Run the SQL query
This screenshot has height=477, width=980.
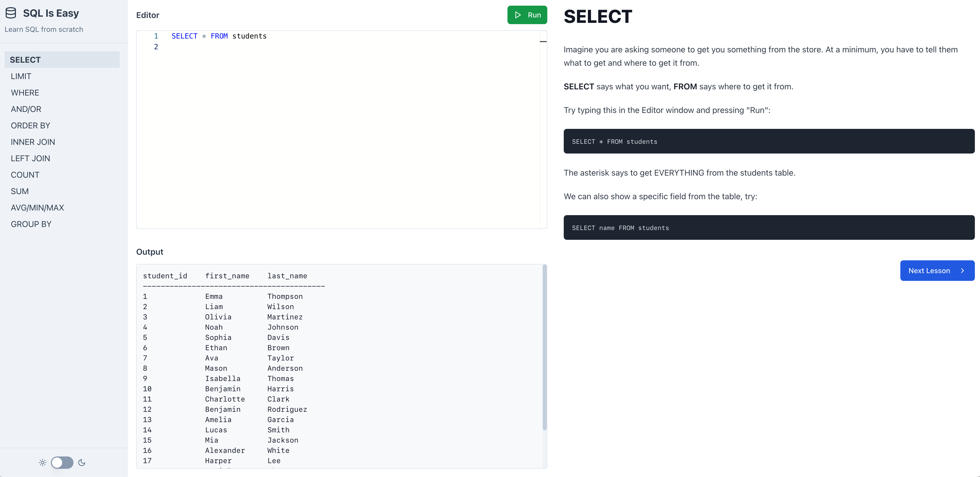[527, 15]
